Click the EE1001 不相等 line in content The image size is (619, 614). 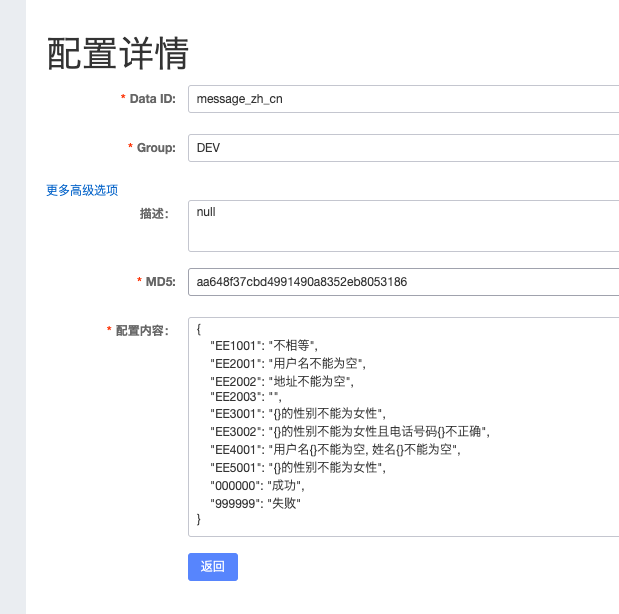[264, 346]
